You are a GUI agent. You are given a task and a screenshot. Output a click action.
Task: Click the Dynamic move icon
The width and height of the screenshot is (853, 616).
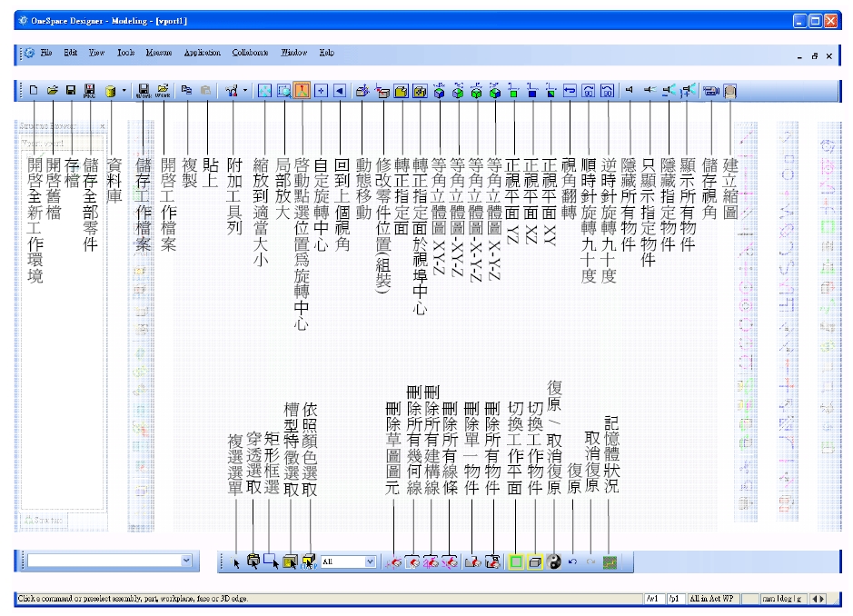click(x=362, y=91)
